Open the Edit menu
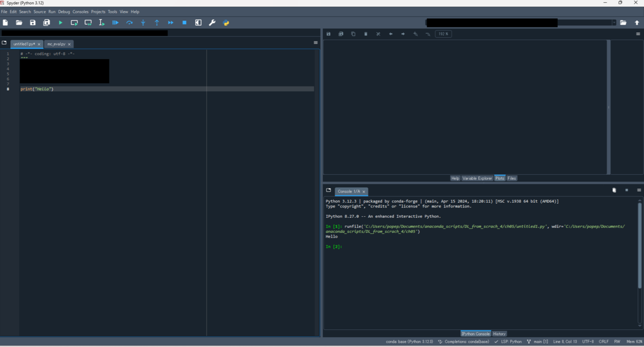Image resolution: width=644 pixels, height=347 pixels. (13, 12)
